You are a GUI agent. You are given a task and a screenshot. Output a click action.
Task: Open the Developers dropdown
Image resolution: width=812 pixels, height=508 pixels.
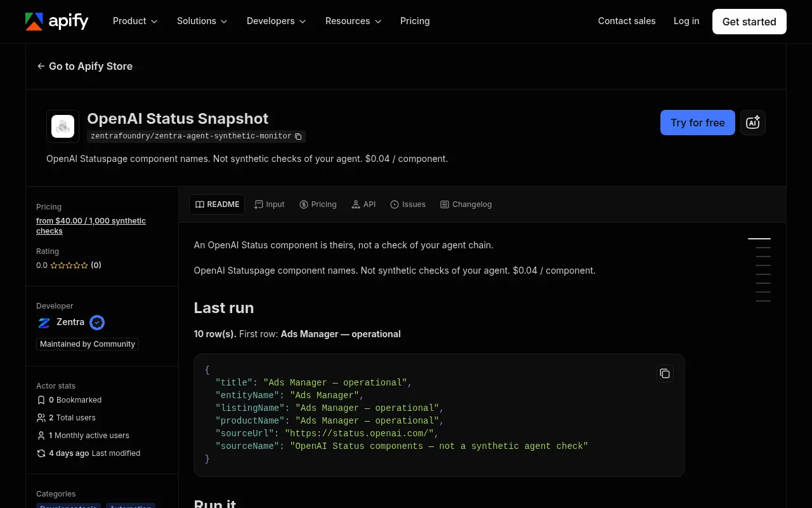[277, 21]
